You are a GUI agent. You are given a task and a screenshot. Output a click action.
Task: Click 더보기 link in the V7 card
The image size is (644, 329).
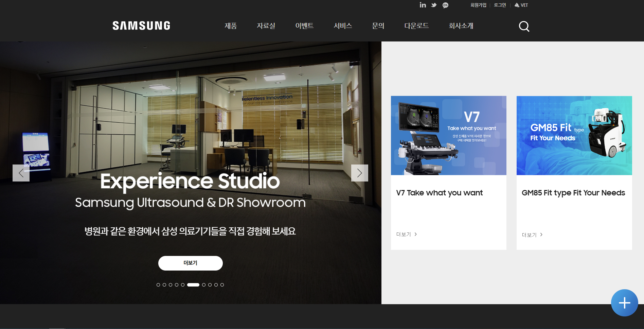407,234
